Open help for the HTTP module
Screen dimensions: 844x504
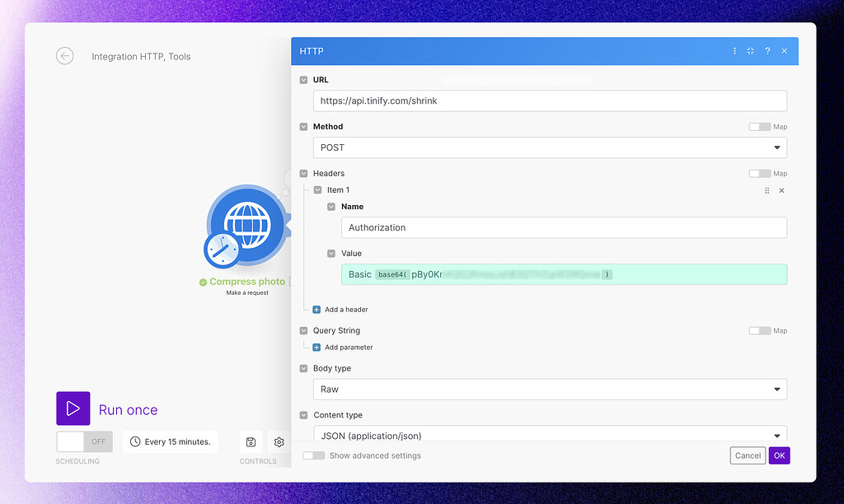coord(767,50)
